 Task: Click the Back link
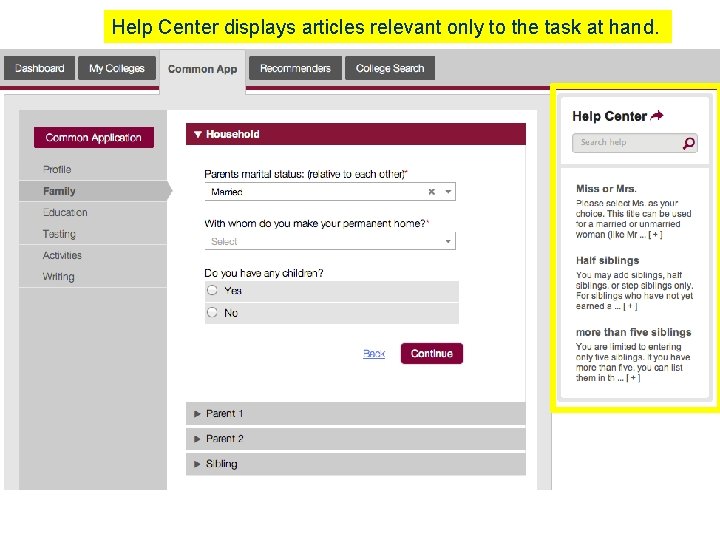[374, 354]
